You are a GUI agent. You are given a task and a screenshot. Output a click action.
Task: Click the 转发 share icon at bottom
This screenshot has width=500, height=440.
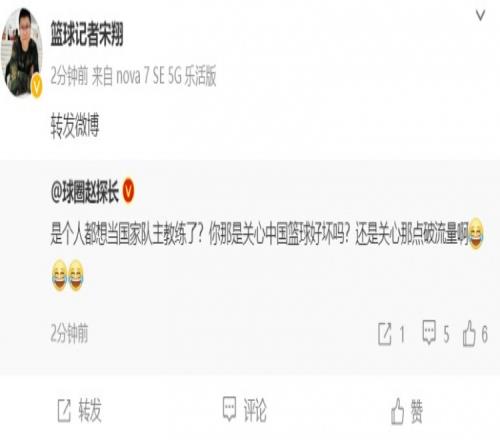64,411
